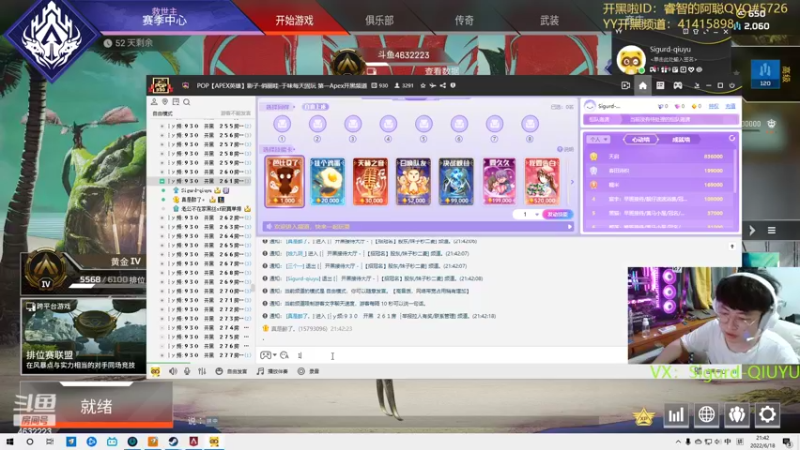This screenshot has width=800, height=450.
Task: Click the YY raccoon logo in bottom bar
Action: (x=156, y=371)
